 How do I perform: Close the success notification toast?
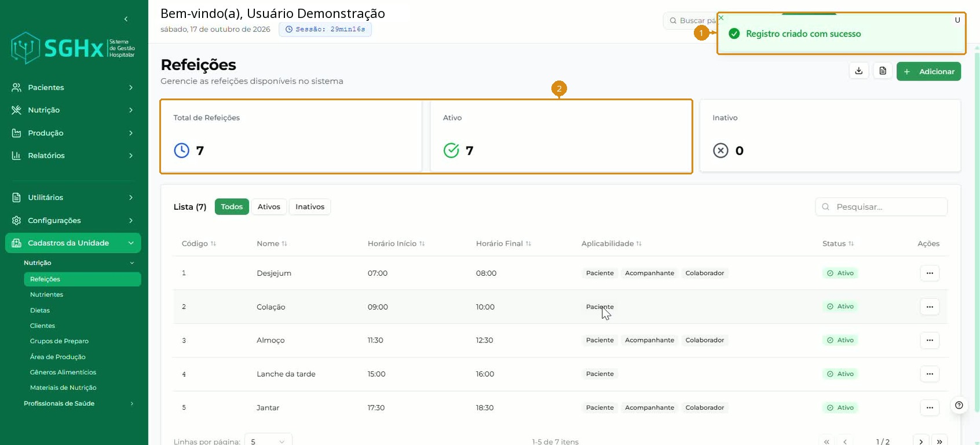[721, 18]
